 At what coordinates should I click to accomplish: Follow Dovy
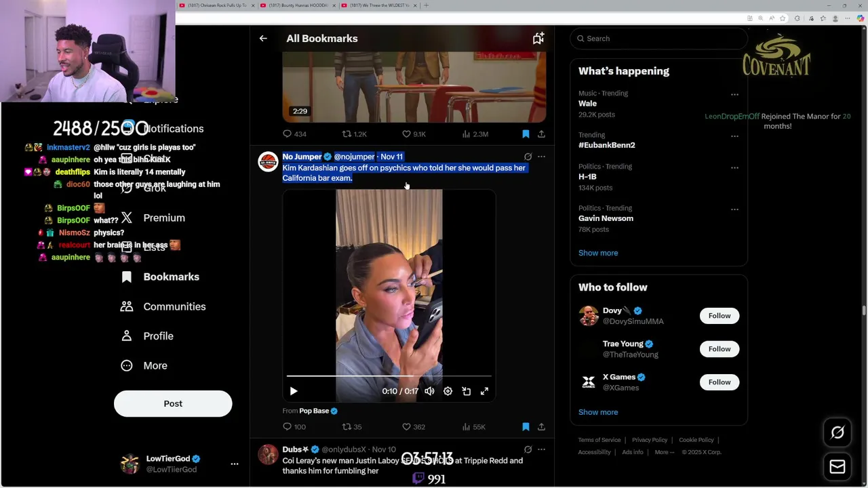pos(719,316)
